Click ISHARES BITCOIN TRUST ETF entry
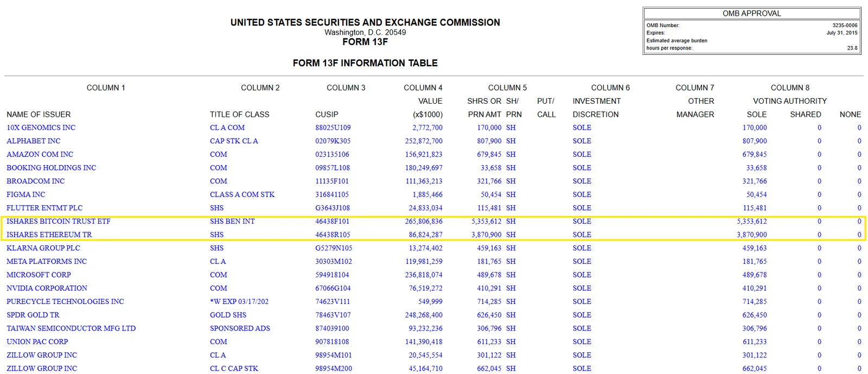Screen dimensions: 868x374 [58, 221]
